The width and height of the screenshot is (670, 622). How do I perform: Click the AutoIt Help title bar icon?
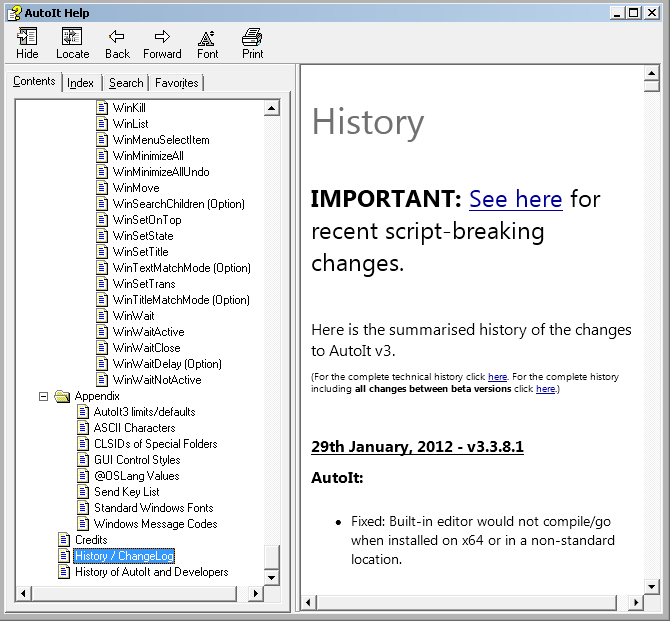coord(14,13)
